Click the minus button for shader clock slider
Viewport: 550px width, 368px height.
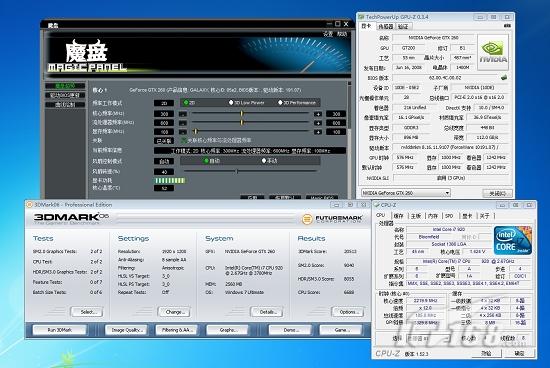coord(183,123)
